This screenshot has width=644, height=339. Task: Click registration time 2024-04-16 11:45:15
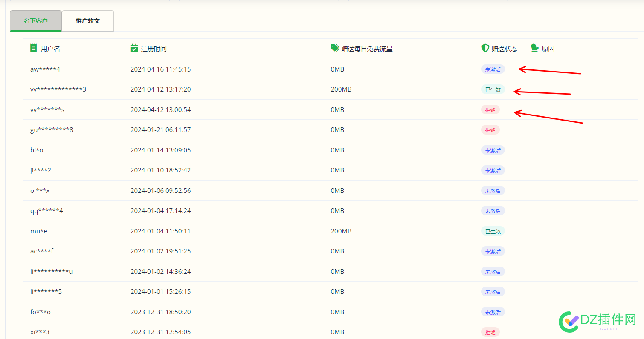pos(161,69)
